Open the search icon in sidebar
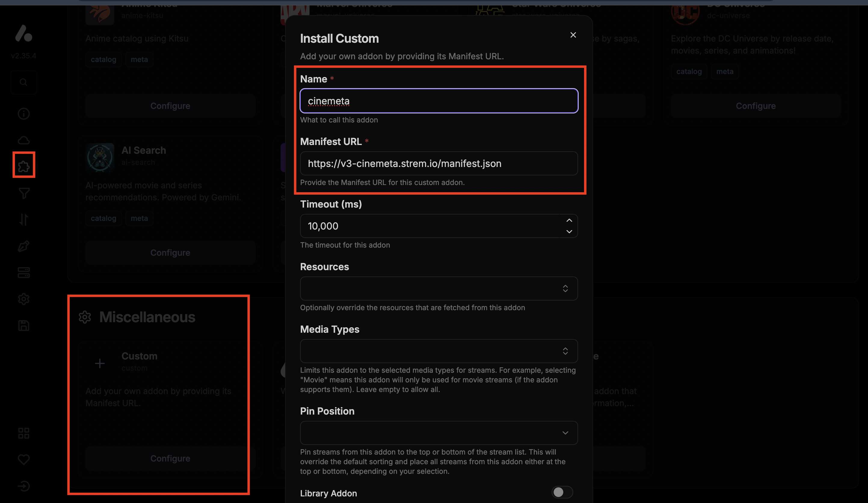The image size is (868, 503). point(23,82)
